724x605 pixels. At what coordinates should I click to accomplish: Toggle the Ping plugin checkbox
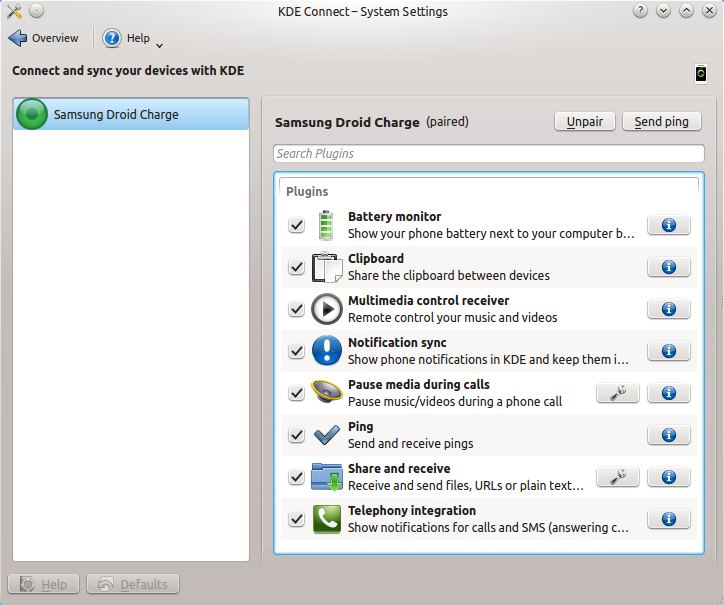[296, 435]
